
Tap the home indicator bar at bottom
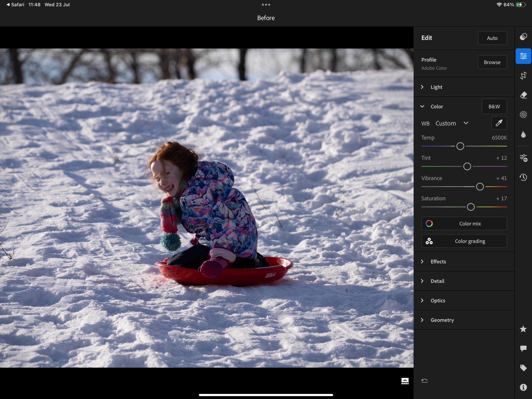[266, 395]
